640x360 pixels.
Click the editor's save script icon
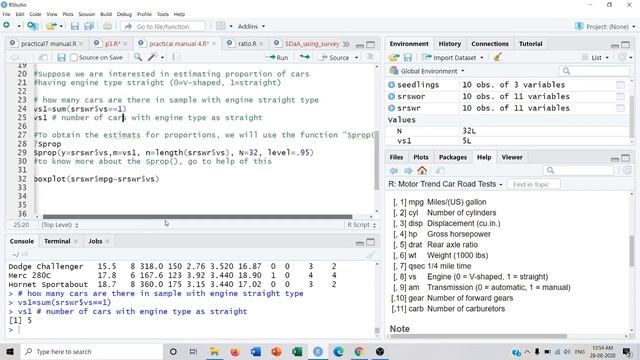pos(61,58)
